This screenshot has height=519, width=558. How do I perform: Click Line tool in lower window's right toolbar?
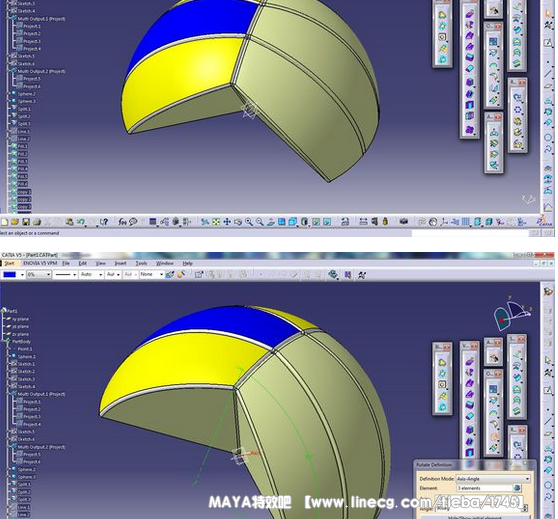coord(548,421)
